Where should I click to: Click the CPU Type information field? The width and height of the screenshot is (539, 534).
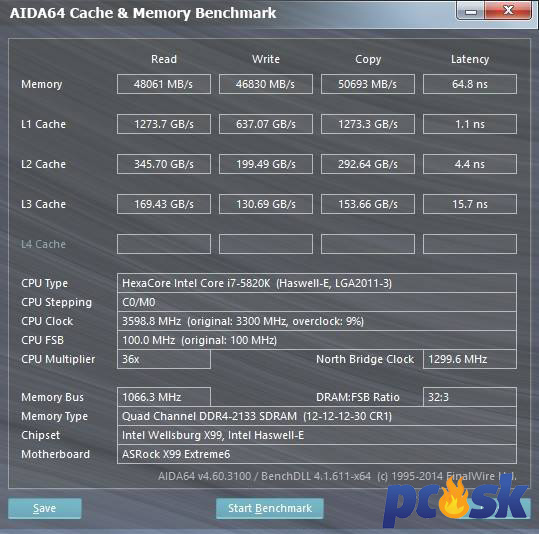pyautogui.click(x=317, y=283)
